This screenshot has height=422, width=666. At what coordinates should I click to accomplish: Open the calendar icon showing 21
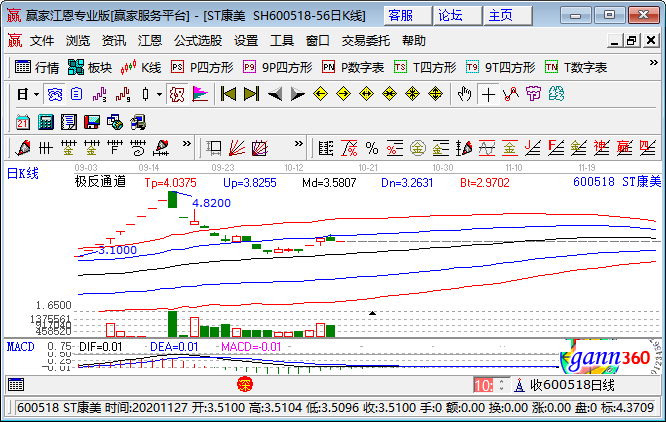point(23,122)
